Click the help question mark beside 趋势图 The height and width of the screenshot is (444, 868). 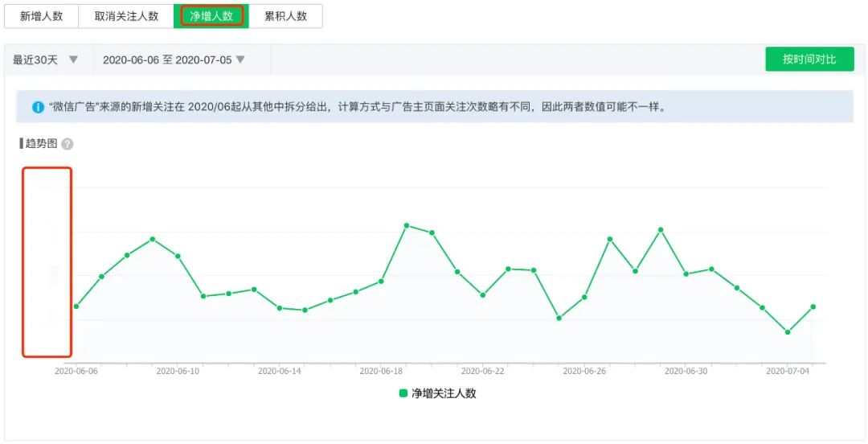click(x=68, y=144)
